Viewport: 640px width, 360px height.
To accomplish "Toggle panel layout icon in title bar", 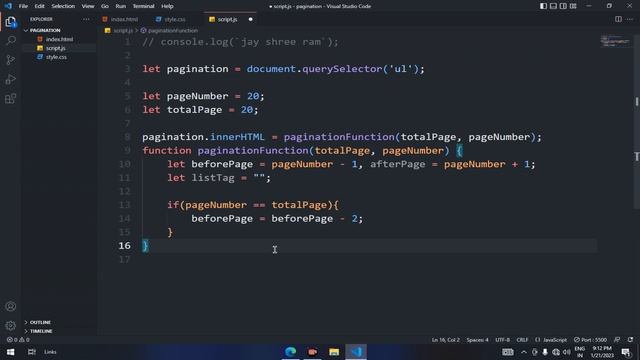I will [553, 6].
